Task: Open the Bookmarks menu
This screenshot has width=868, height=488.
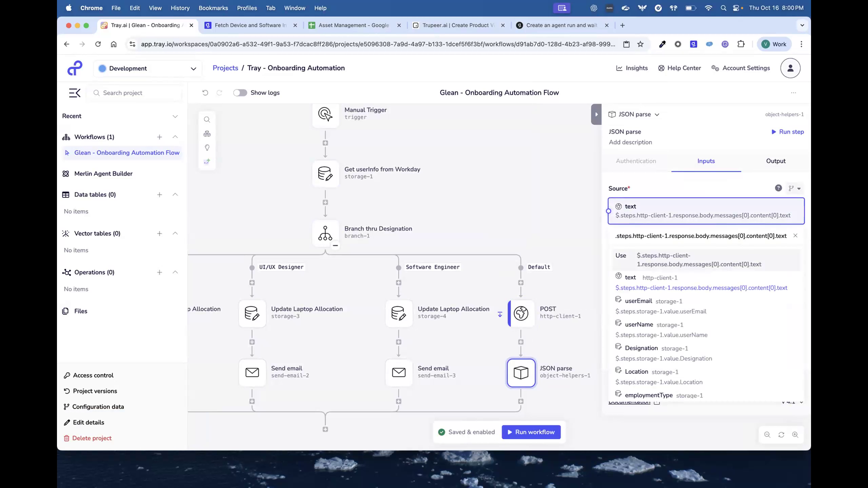Action: pos(213,8)
